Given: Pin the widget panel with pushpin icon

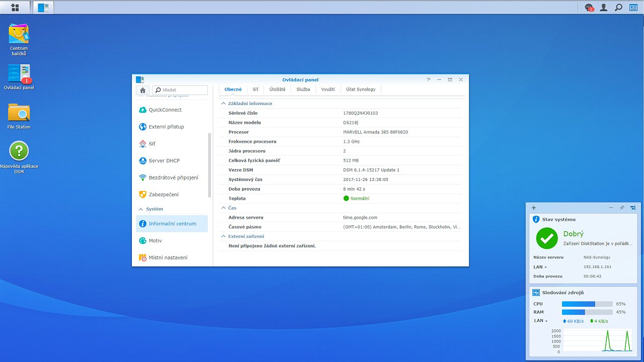Looking at the screenshot, I should (622, 208).
